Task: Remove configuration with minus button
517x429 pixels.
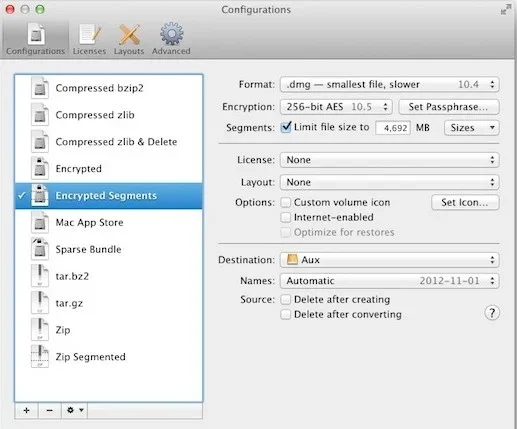Action: click(50, 410)
